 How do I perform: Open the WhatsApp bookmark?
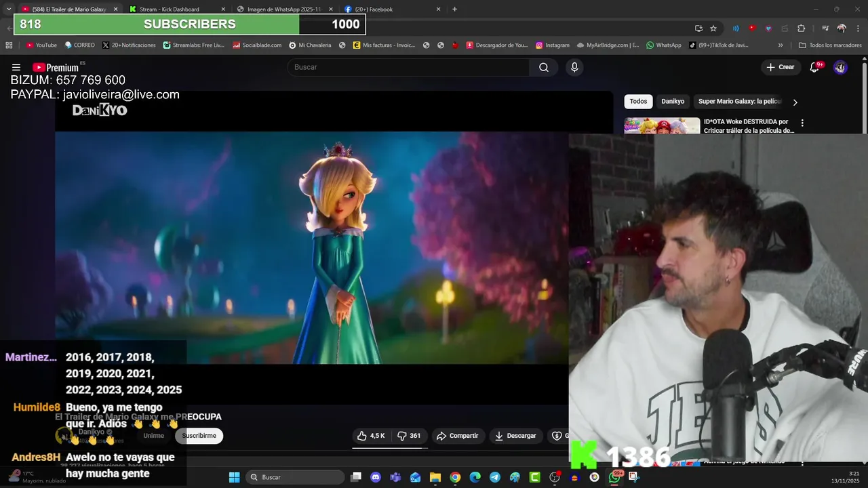(x=664, y=45)
